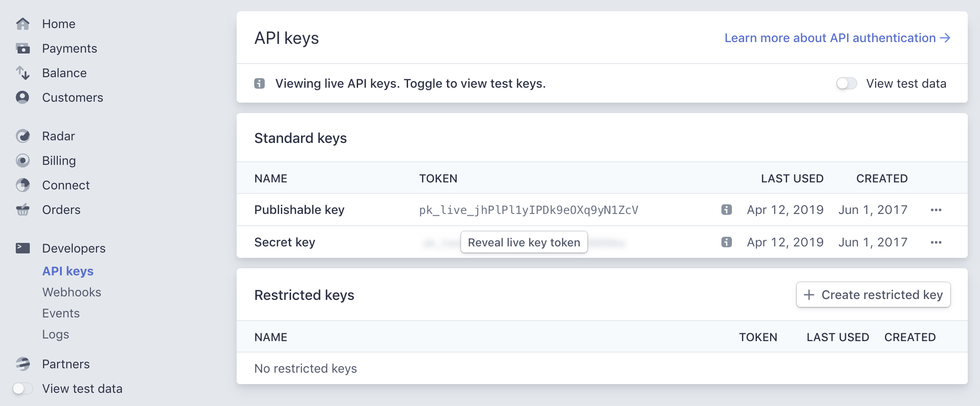This screenshot has height=406, width=980.
Task: Click info icon in Secret key row
Action: pyautogui.click(x=726, y=242)
